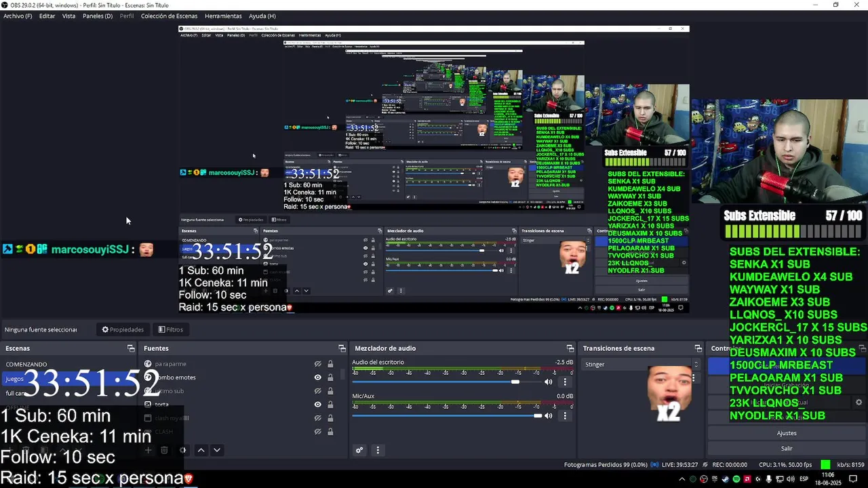Add a new source with the plus icon
868x488 pixels.
click(148, 450)
